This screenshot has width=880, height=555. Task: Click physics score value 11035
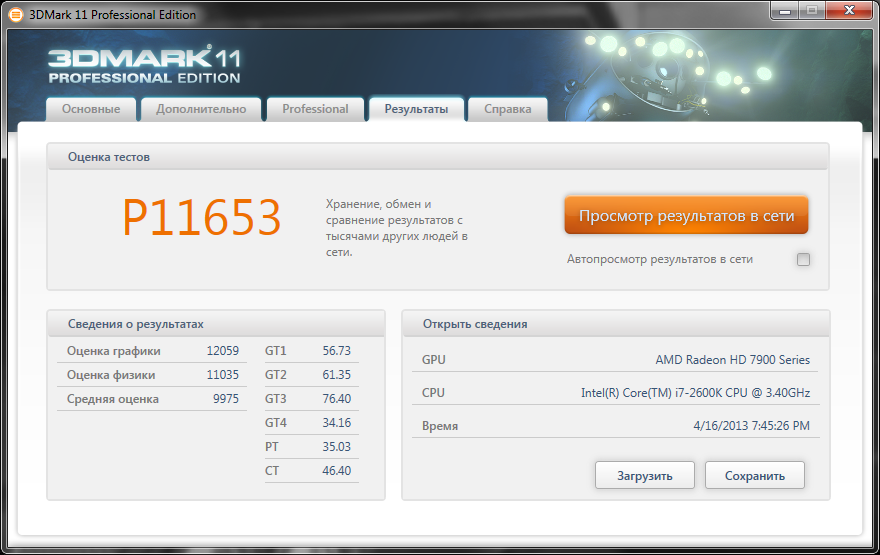click(x=223, y=375)
